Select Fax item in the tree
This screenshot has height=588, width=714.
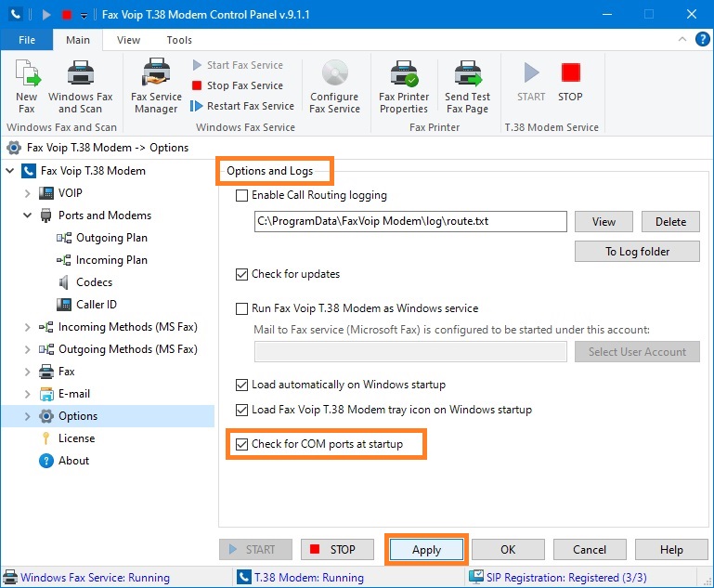66,372
